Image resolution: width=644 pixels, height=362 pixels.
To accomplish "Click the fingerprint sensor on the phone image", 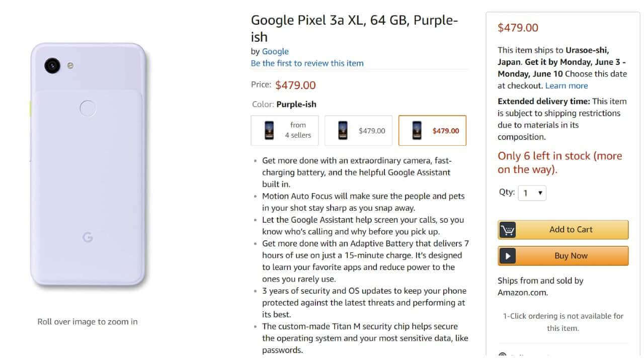I will click(88, 108).
